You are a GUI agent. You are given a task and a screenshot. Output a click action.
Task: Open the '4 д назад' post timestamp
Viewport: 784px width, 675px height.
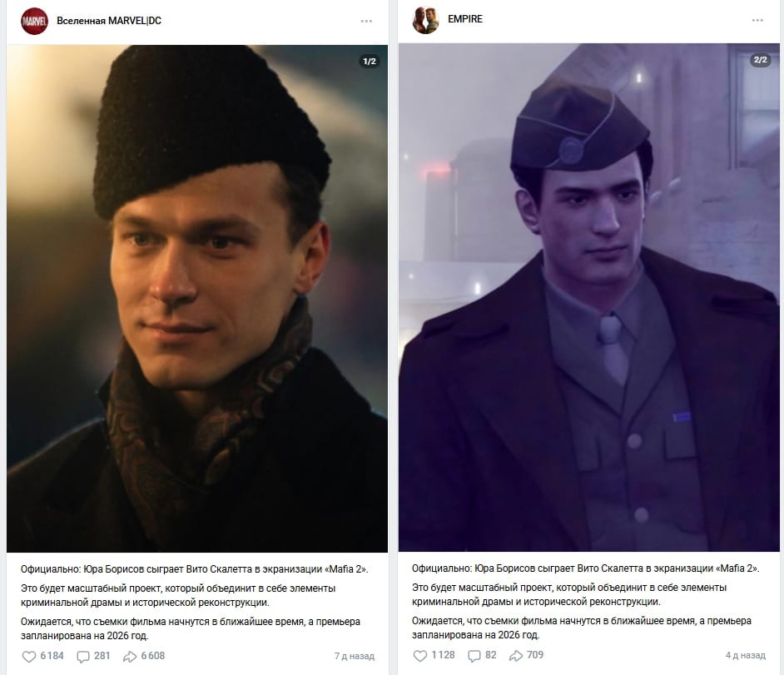tap(745, 655)
